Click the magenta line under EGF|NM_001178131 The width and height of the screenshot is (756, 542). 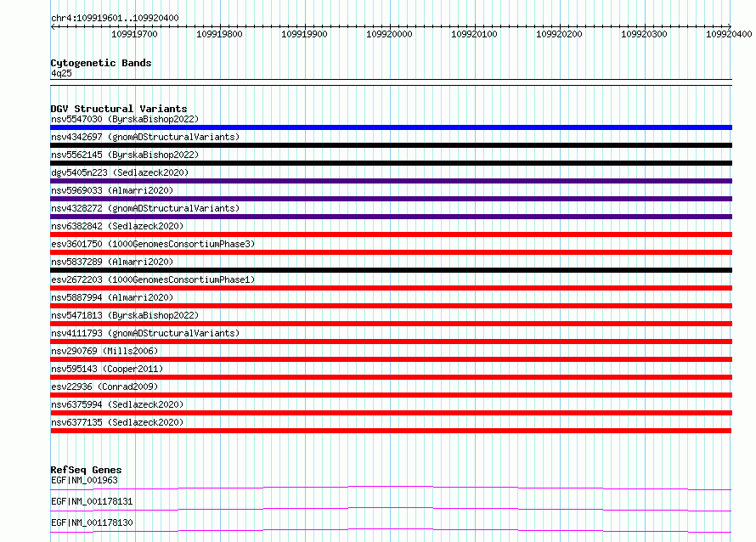tap(391, 509)
